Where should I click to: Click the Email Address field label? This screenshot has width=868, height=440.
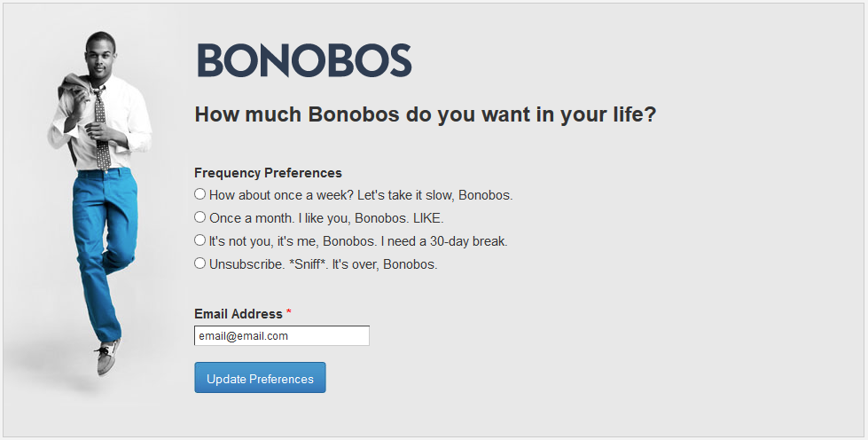(x=238, y=314)
